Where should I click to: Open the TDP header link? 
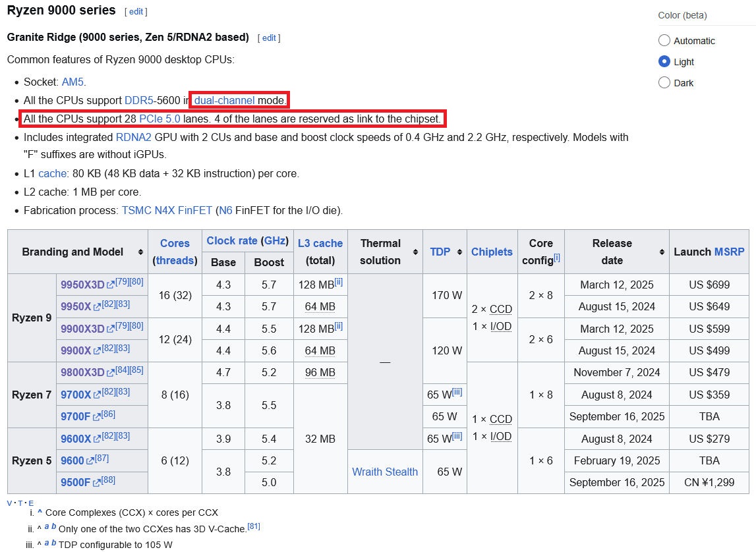tap(440, 252)
